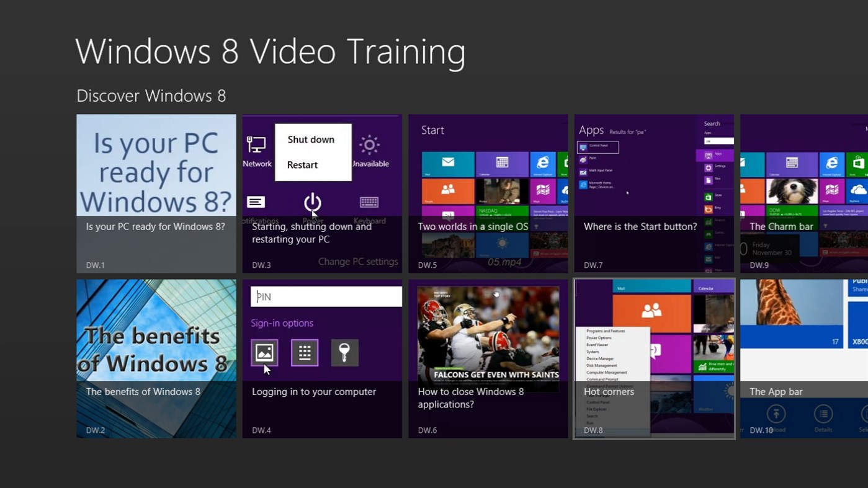Select Restart from the power menu
This screenshot has height=488, width=868.
(x=302, y=164)
